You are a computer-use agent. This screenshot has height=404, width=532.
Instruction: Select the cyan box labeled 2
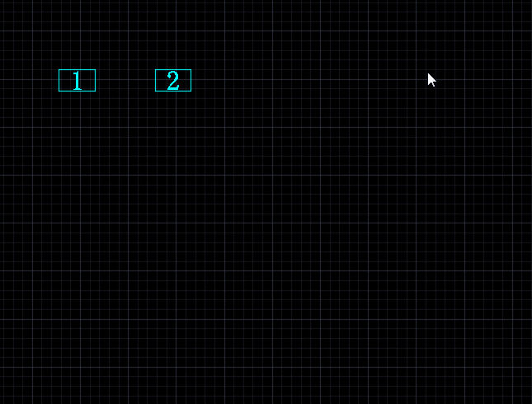[x=173, y=81]
